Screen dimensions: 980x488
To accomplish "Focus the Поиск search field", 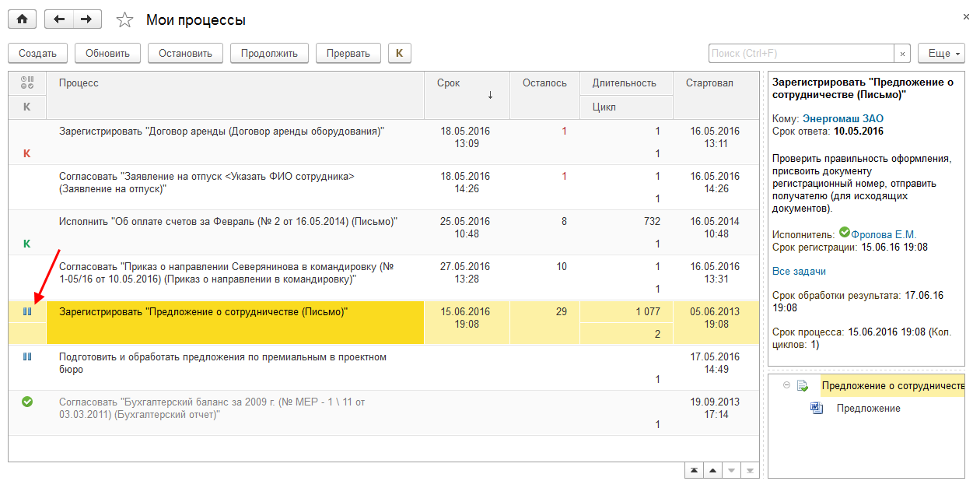I will click(800, 54).
